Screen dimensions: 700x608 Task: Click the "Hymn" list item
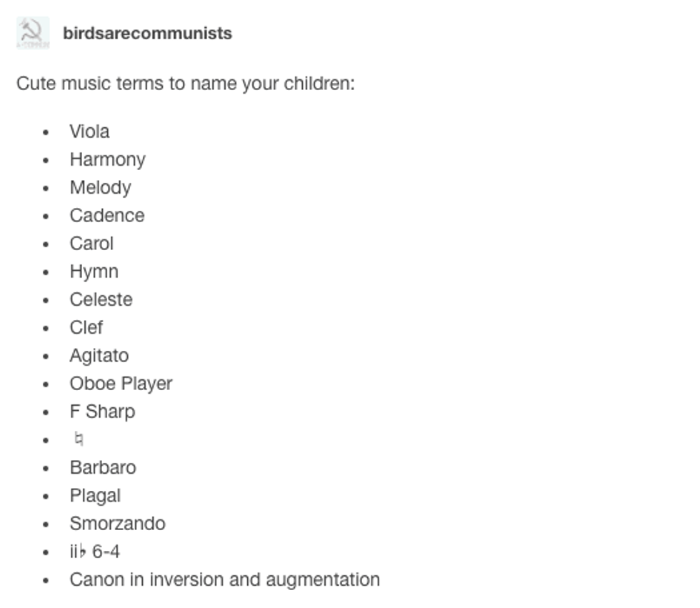(94, 271)
